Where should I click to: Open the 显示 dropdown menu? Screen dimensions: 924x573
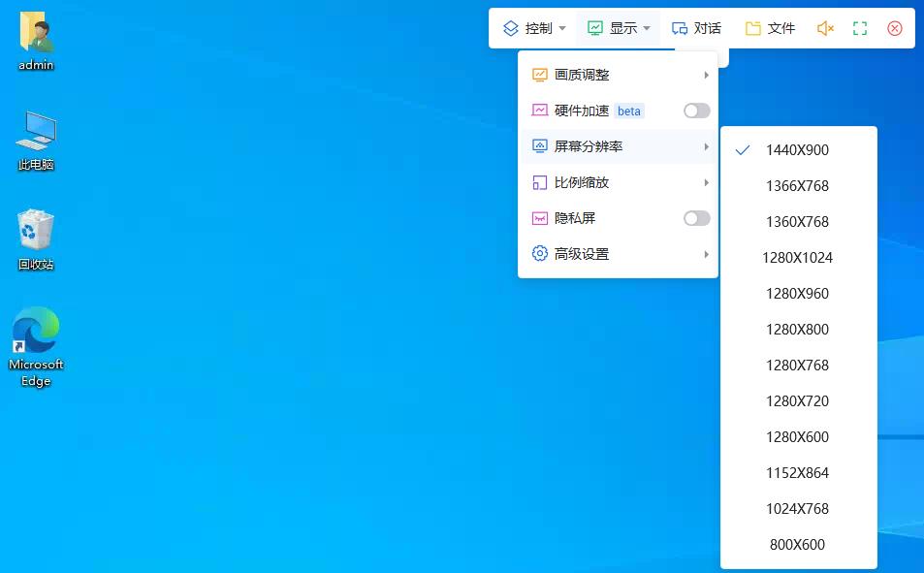[x=618, y=28]
